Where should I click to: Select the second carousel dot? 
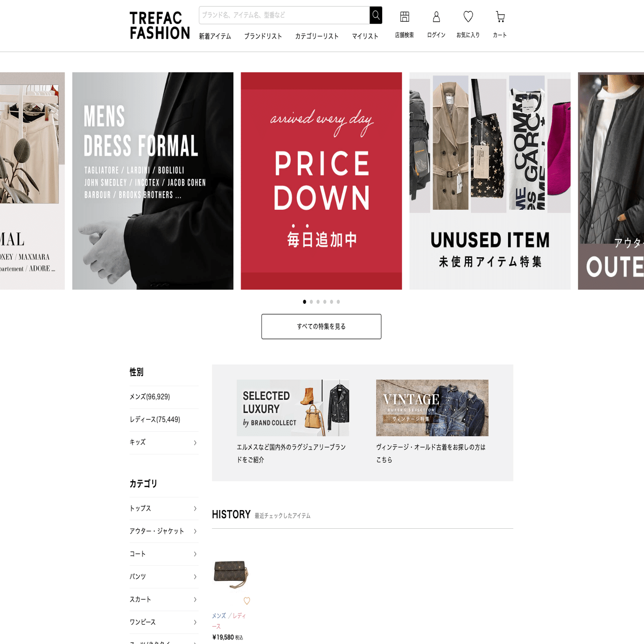pyautogui.click(x=311, y=302)
